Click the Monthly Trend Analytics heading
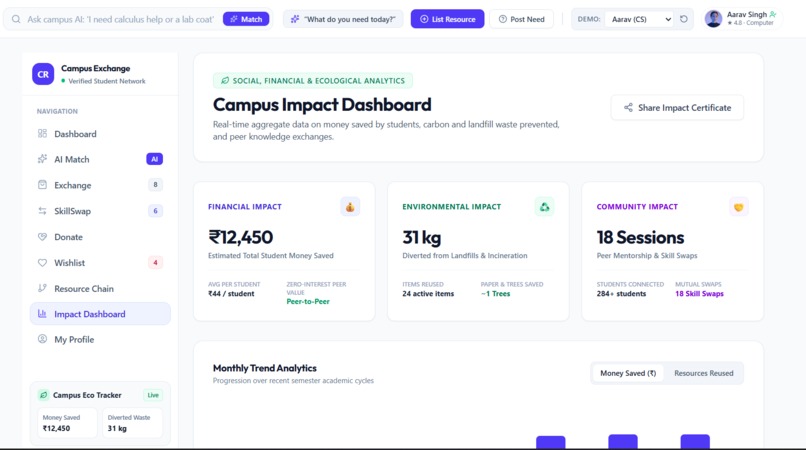Screen dimensions: 806x450 coord(265,368)
